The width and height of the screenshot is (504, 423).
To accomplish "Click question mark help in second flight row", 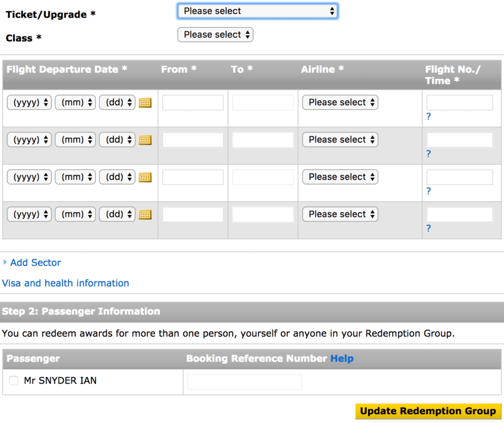I will (x=429, y=154).
